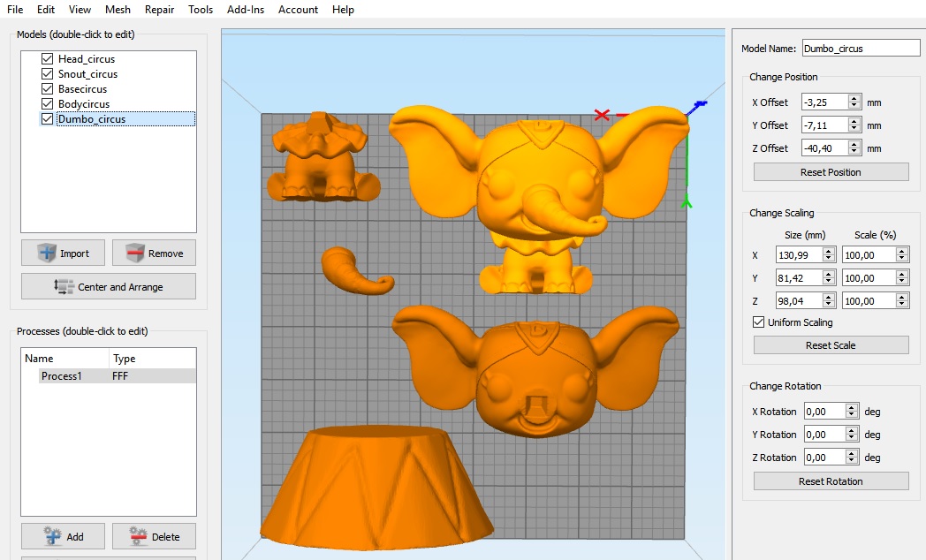Click the Y Rotation value field
Image resolution: width=926 pixels, height=560 pixels.
point(825,435)
